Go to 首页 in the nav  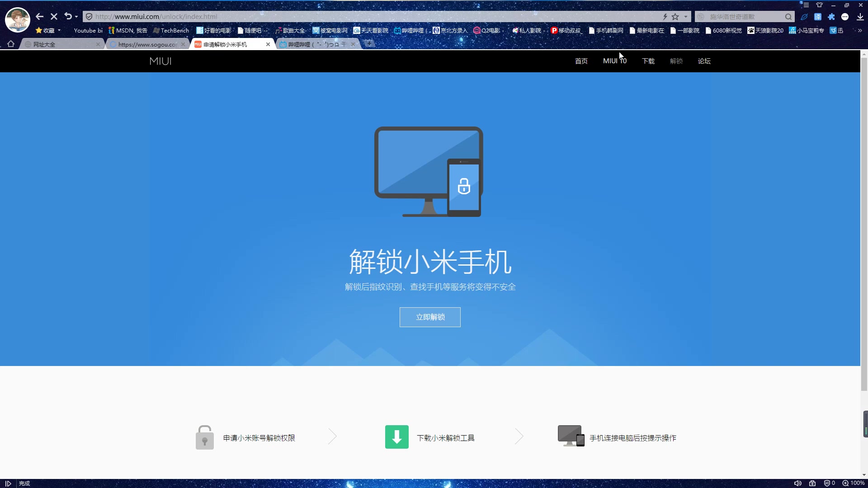(x=581, y=61)
